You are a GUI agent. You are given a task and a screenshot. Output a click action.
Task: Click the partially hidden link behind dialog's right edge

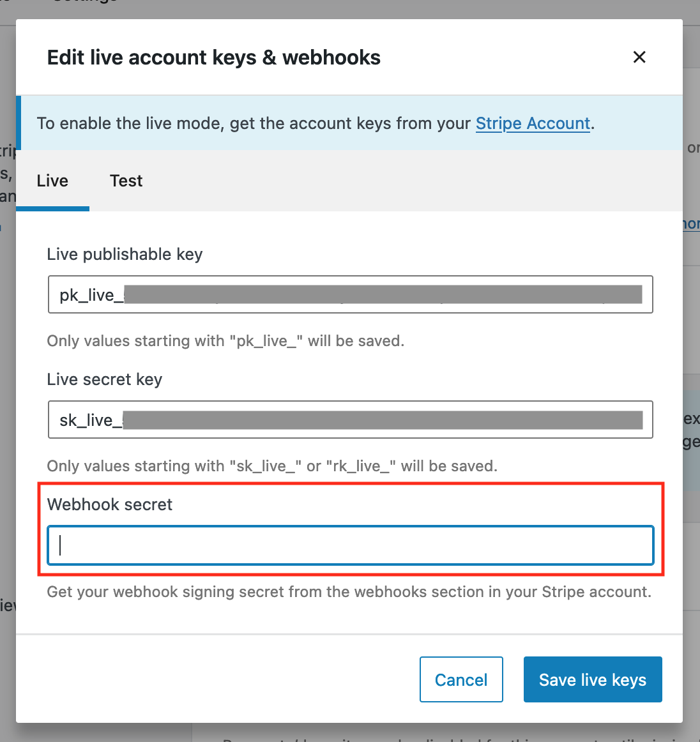click(x=692, y=224)
